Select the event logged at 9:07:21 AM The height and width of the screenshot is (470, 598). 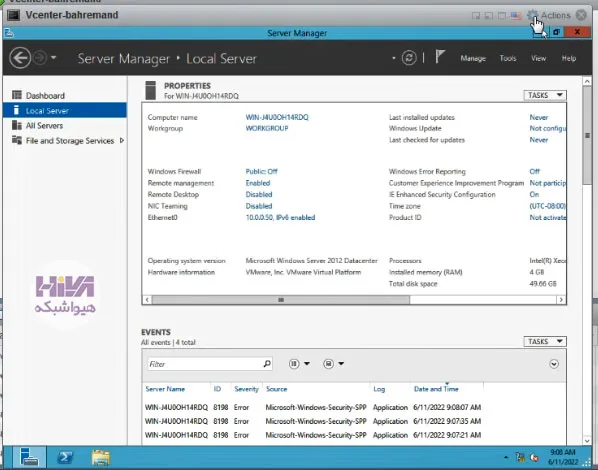point(313,435)
